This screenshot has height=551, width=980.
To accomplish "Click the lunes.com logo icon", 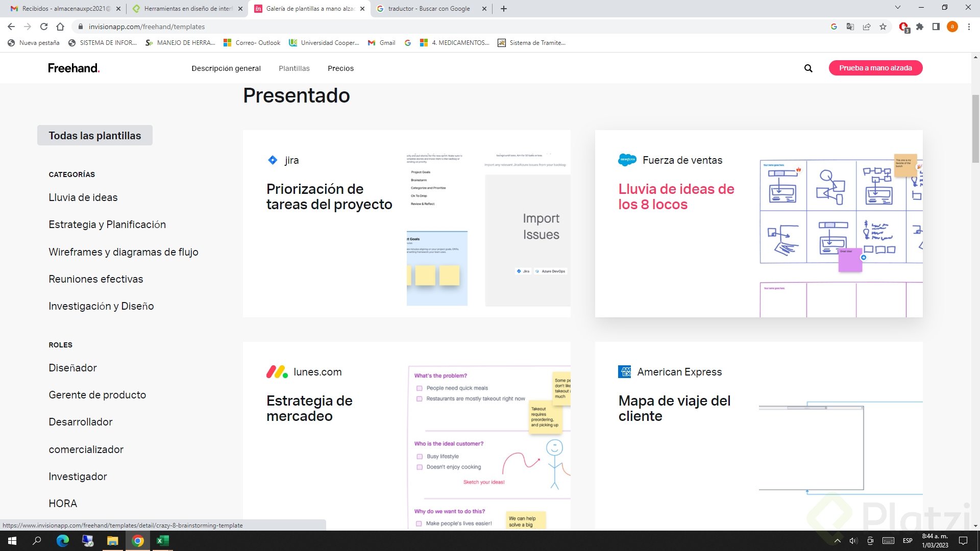I will coord(276,372).
